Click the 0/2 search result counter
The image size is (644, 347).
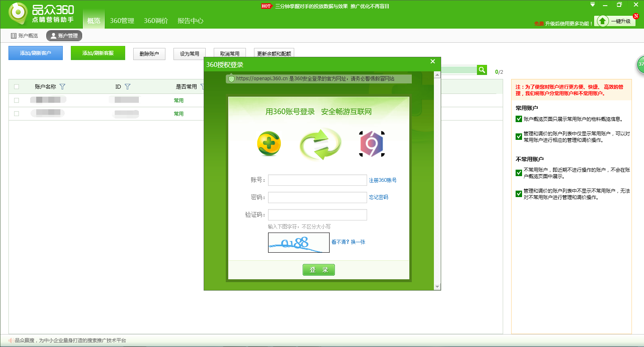pos(499,72)
